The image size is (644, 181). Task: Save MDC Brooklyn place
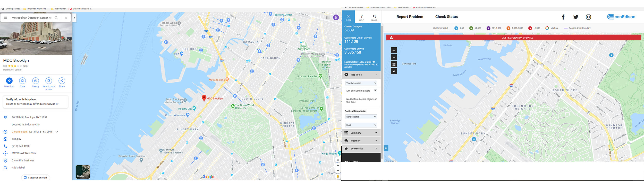coord(22,81)
